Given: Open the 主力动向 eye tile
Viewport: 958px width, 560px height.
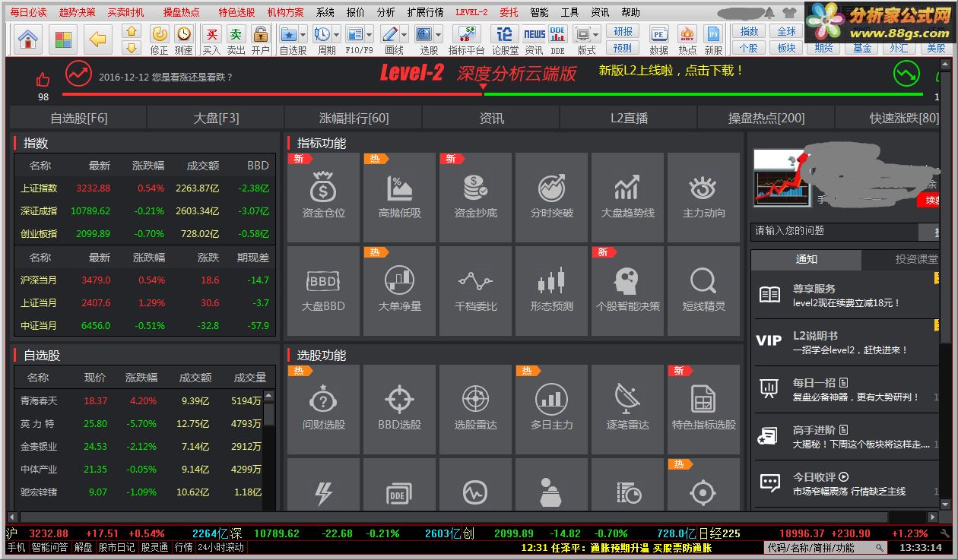Looking at the screenshot, I should 704,197.
